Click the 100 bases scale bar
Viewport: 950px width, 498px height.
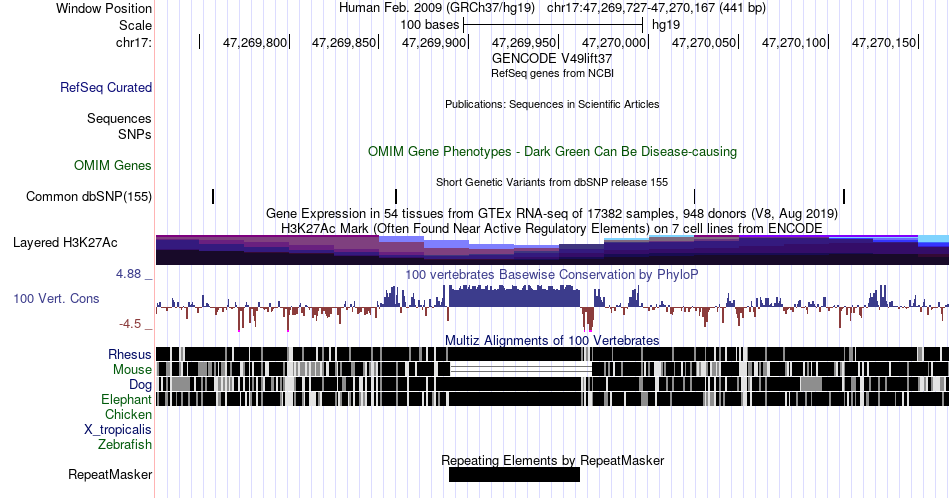click(x=553, y=25)
